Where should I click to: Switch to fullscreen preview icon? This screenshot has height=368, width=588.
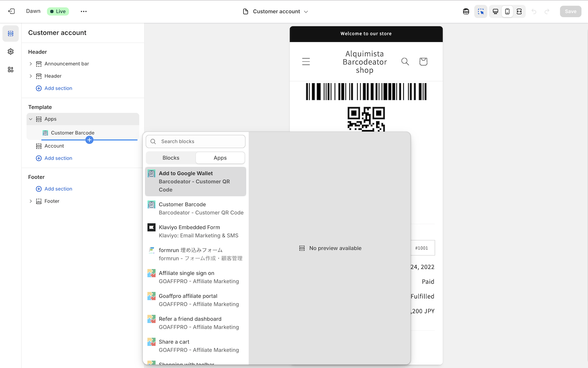click(519, 11)
